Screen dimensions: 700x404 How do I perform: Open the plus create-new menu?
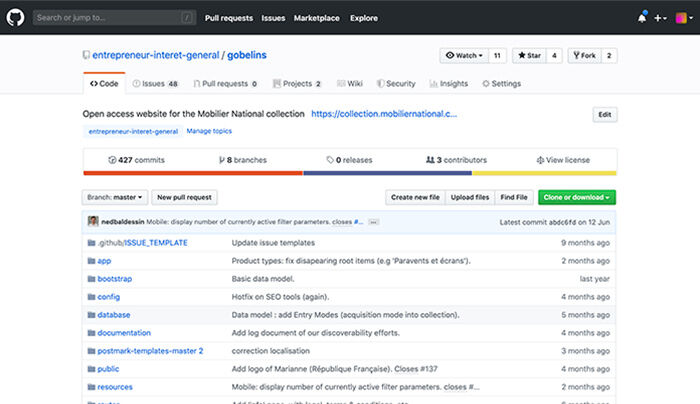[x=660, y=18]
